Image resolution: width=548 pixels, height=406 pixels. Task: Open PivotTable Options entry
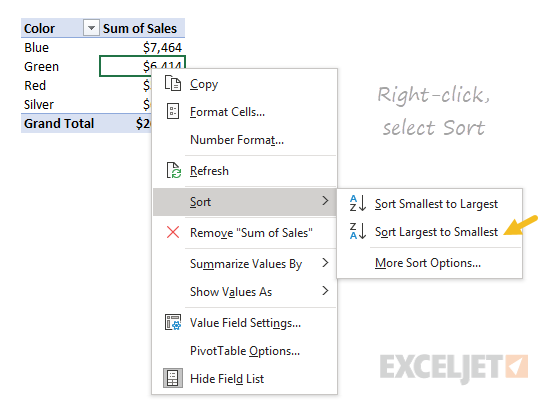245,351
